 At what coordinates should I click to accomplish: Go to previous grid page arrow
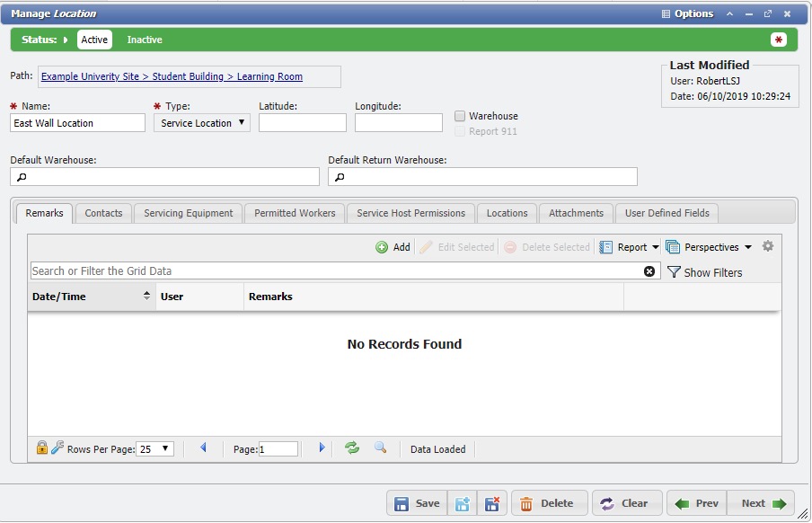coord(203,448)
